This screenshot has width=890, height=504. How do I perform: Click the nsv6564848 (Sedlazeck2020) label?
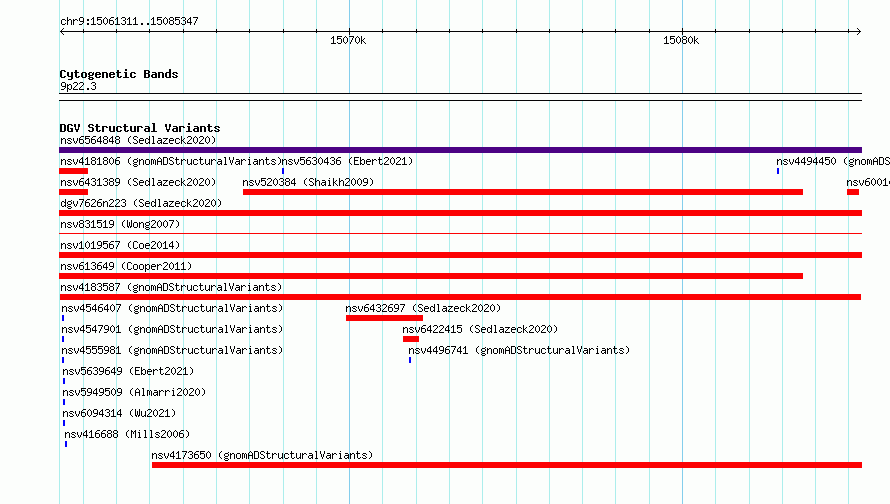tap(138, 140)
